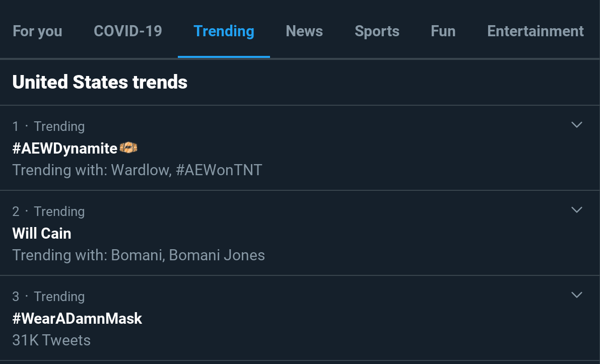Open the Entertainment tab

coord(536,31)
